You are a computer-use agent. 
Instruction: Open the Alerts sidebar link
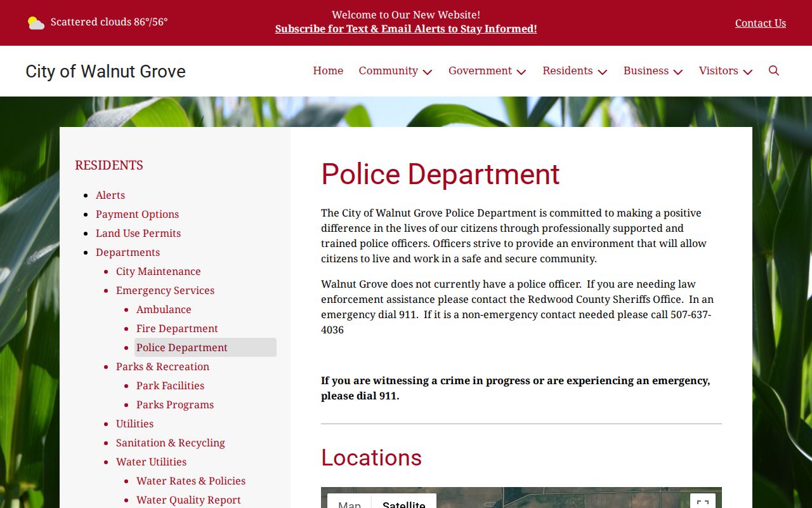[110, 195]
